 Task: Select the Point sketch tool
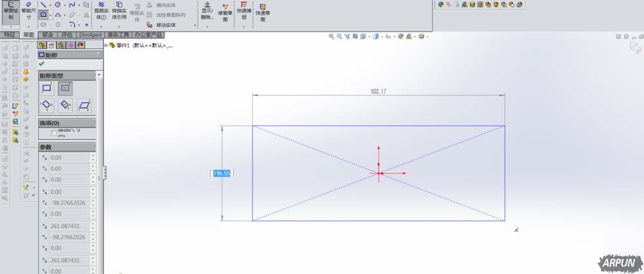coord(87,24)
